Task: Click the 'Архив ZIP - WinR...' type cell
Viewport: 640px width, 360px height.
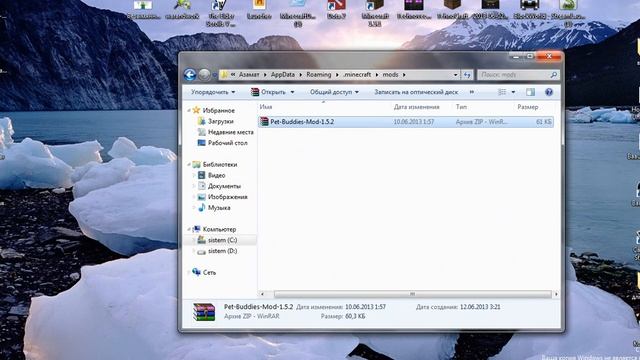Action: pyautogui.click(x=482, y=122)
